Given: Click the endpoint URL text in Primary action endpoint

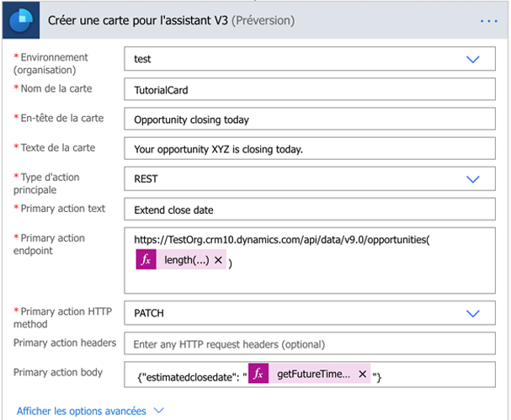Looking at the screenshot, I should tap(282, 240).
